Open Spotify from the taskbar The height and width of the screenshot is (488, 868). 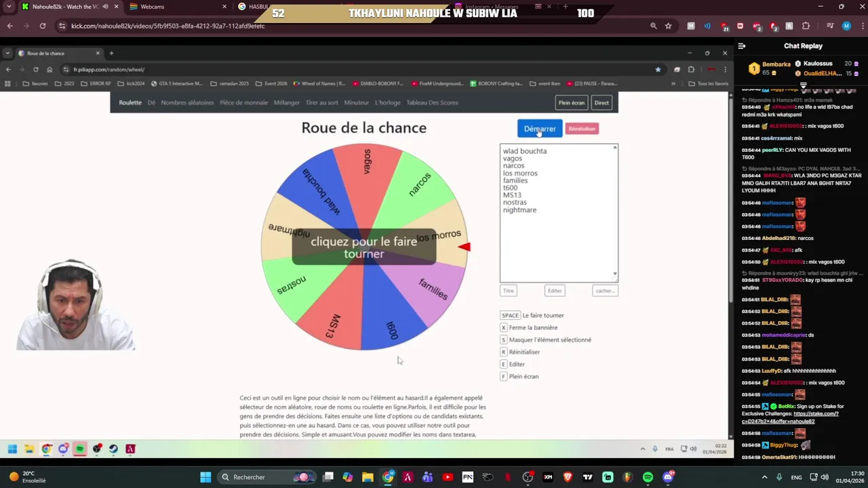[648, 477]
